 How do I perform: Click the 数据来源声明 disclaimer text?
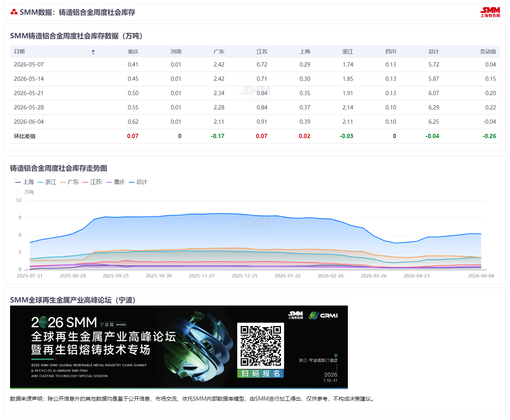tap(192, 399)
